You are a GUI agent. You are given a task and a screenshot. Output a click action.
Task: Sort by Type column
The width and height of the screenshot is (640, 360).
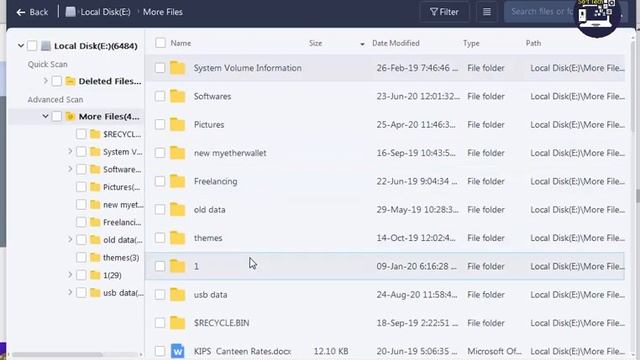[x=471, y=43]
